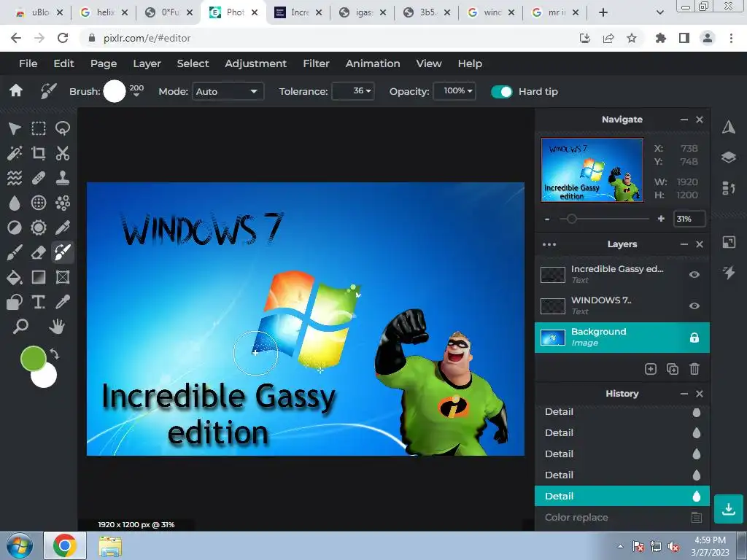Open File Explorer from the taskbar

pyautogui.click(x=110, y=546)
